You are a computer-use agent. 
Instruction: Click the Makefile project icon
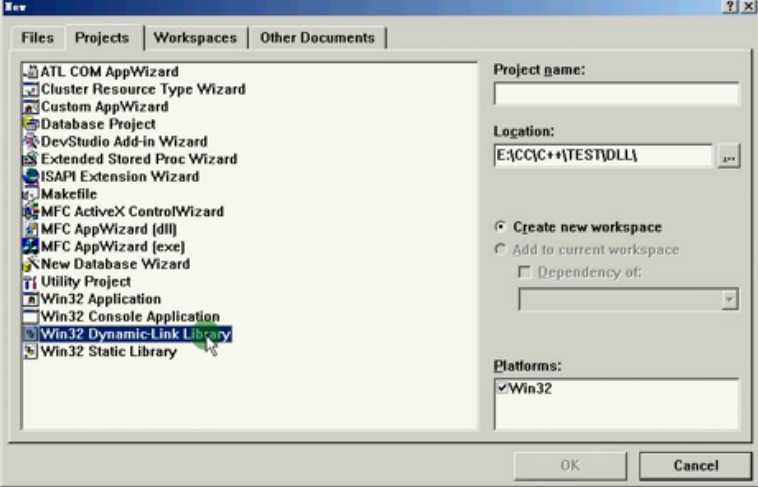coord(30,194)
